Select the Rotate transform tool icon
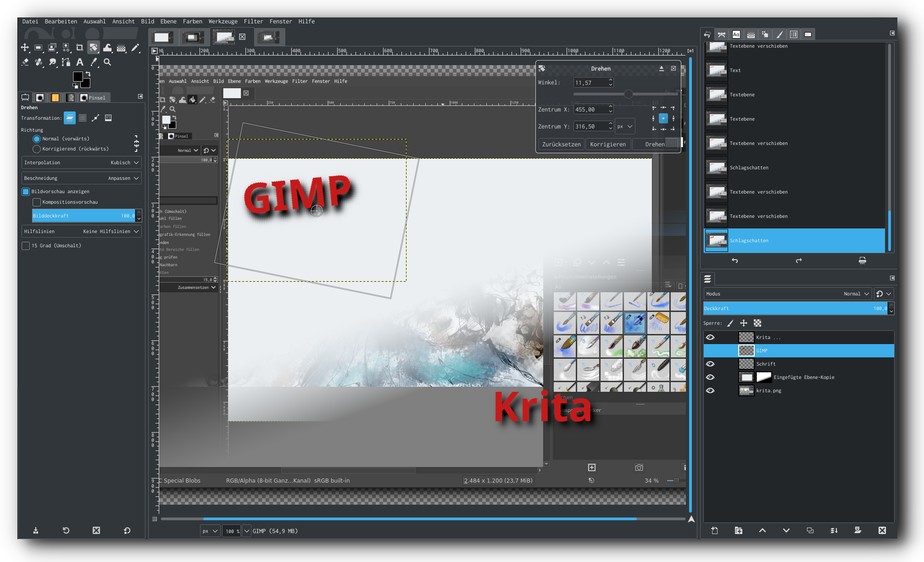Screen dimensions: 924x562 94,47
